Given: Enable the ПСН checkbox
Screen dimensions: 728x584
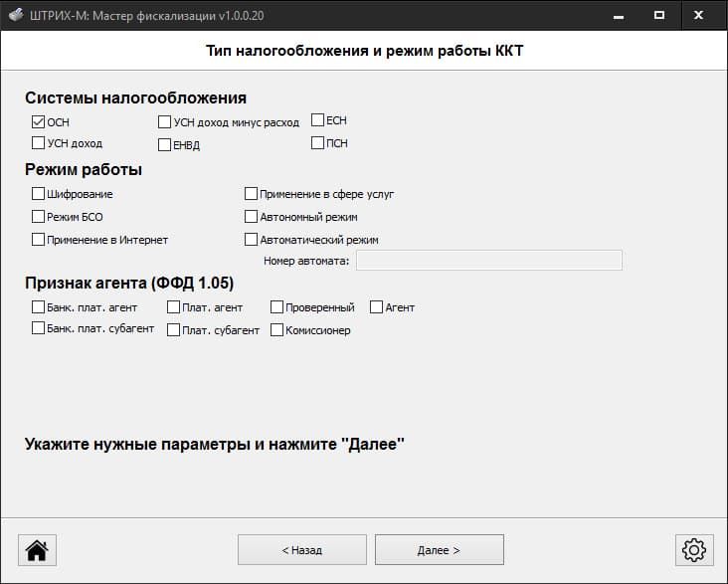Looking at the screenshot, I should (317, 142).
